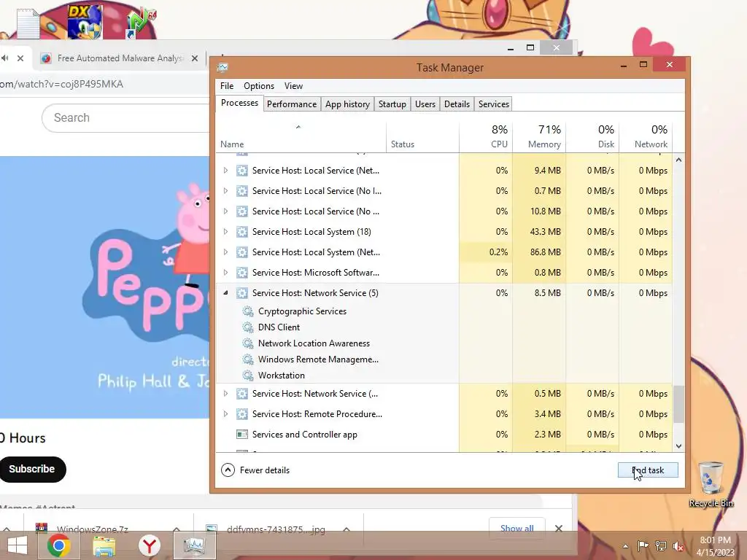
Task: Close the Free Automated Malware Analysis tab
Action: coord(194,58)
